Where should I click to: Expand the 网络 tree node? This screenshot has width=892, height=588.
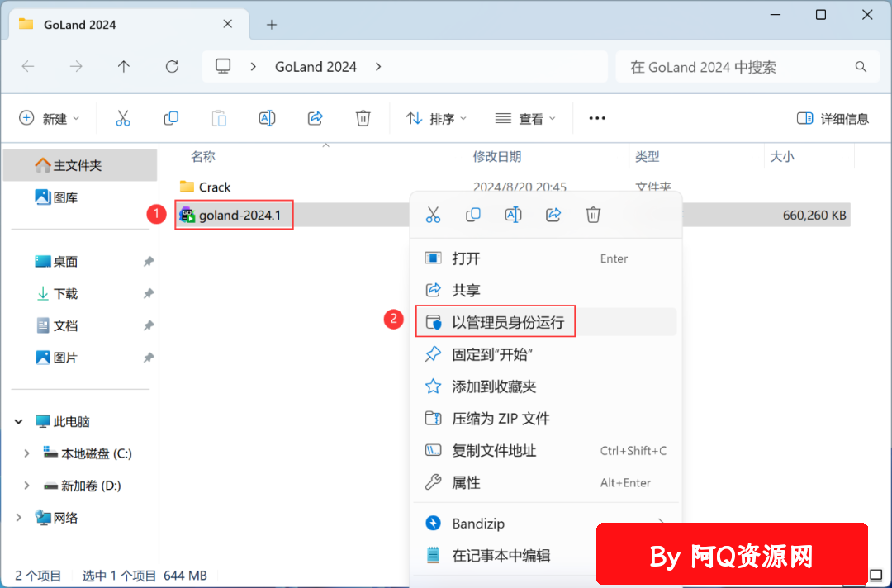(19, 518)
